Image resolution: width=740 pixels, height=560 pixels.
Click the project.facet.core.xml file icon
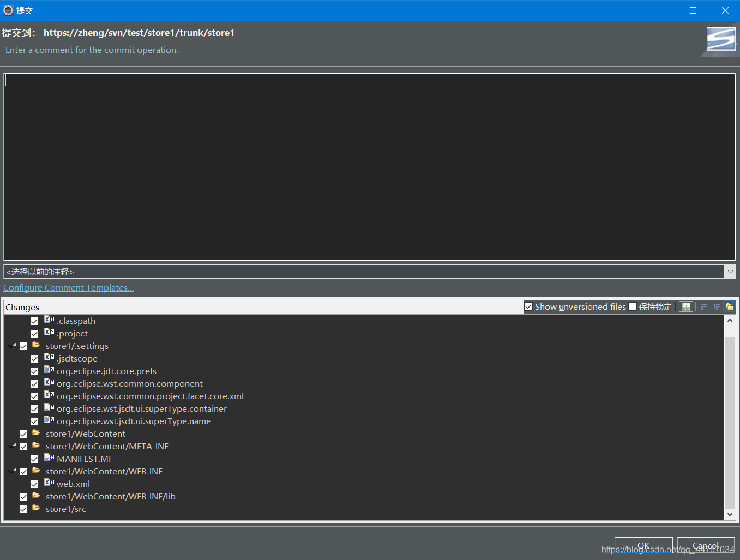pos(49,395)
